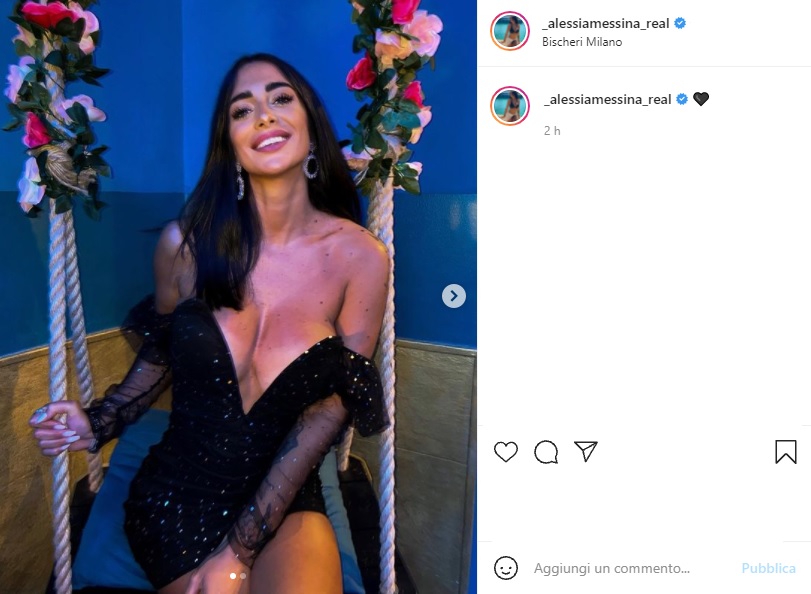This screenshot has height=594, width=811.
Task: Click the Pubblica button
Action: pos(768,568)
